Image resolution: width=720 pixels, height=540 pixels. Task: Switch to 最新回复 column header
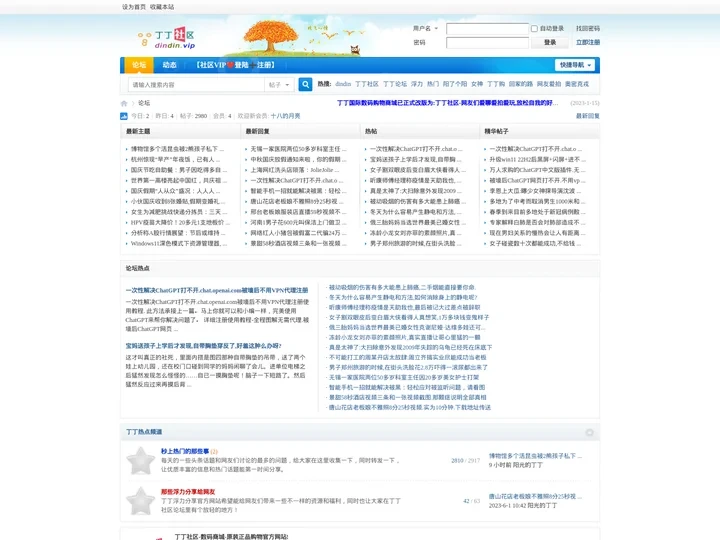pos(257,131)
